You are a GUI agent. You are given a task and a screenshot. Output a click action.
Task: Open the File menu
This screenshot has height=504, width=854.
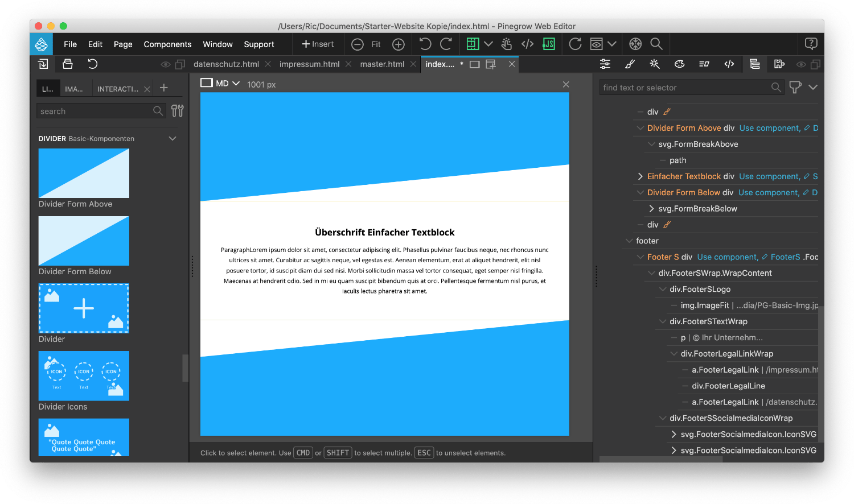click(71, 44)
